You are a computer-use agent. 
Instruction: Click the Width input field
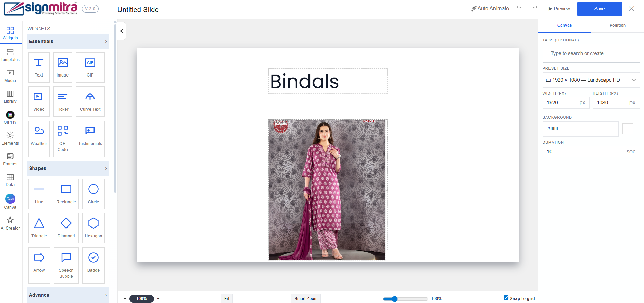click(566, 103)
